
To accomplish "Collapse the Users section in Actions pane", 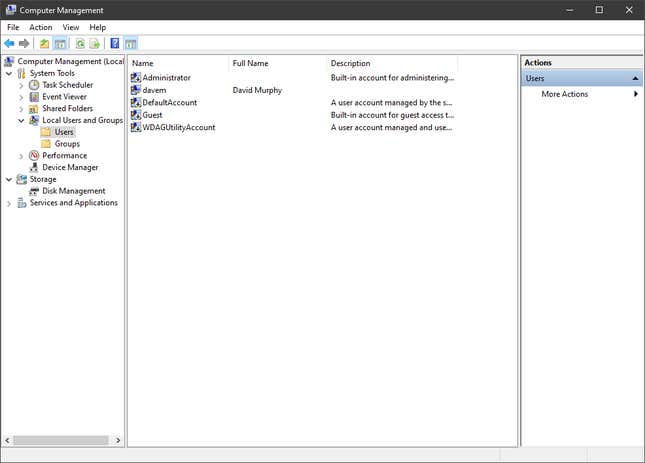I will point(636,78).
